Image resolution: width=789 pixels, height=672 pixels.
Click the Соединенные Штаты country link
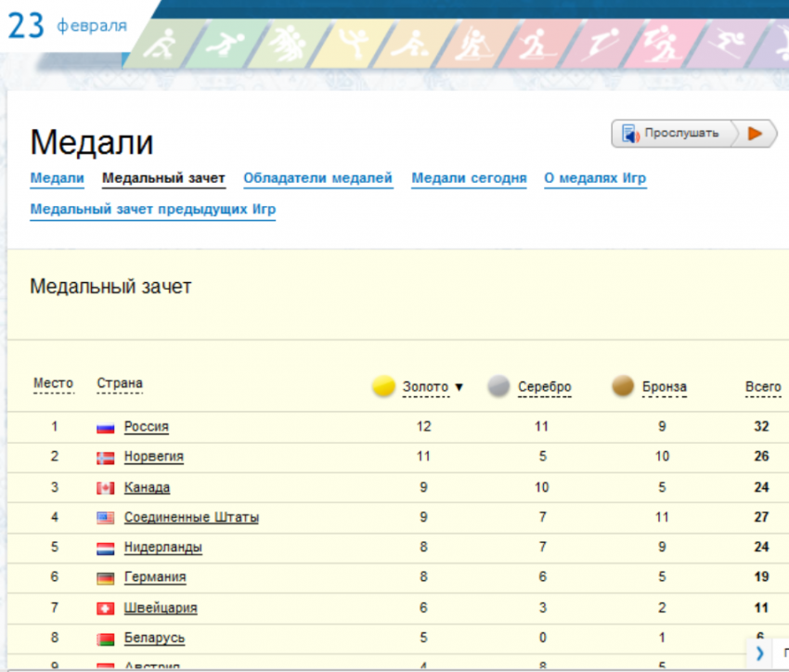[x=191, y=518]
